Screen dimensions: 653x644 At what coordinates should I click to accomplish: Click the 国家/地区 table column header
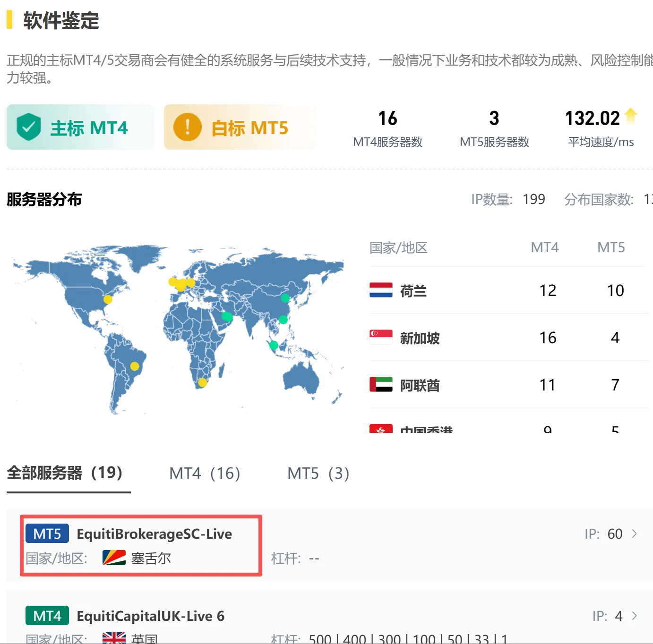coord(398,247)
